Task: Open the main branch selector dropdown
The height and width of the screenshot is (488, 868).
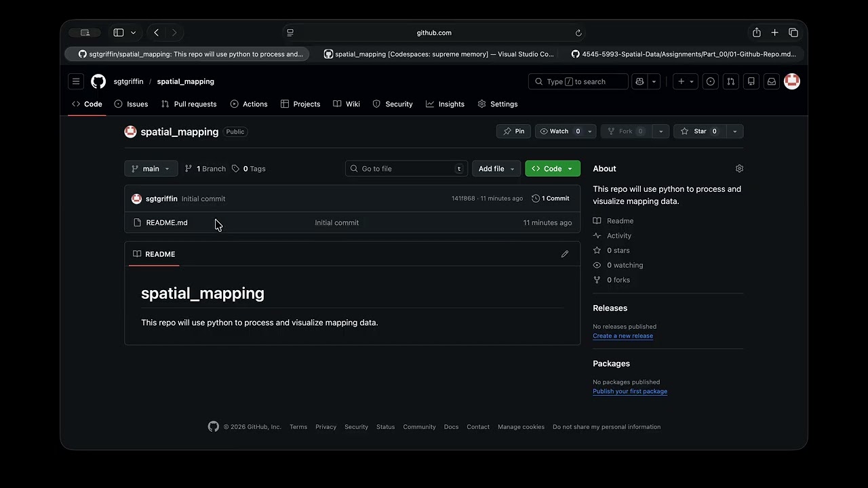Action: 151,169
